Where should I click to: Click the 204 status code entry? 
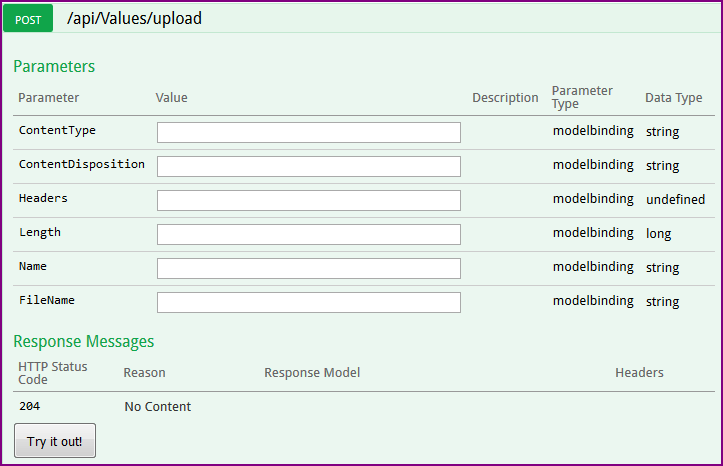pyautogui.click(x=29, y=406)
